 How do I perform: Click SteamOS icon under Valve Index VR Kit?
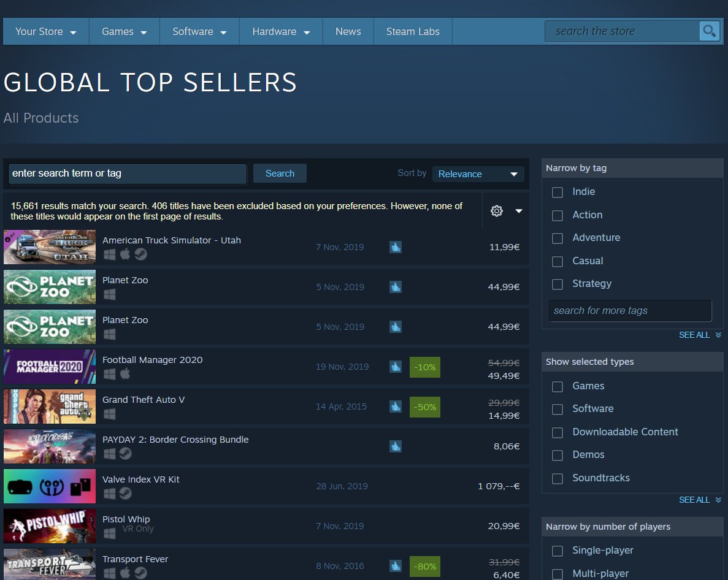click(125, 493)
